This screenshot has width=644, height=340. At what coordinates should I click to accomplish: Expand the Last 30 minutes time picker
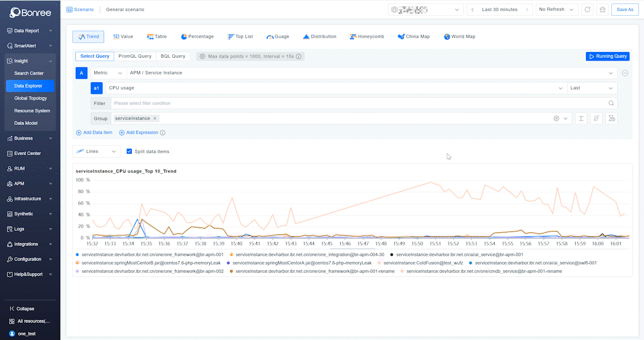click(499, 9)
